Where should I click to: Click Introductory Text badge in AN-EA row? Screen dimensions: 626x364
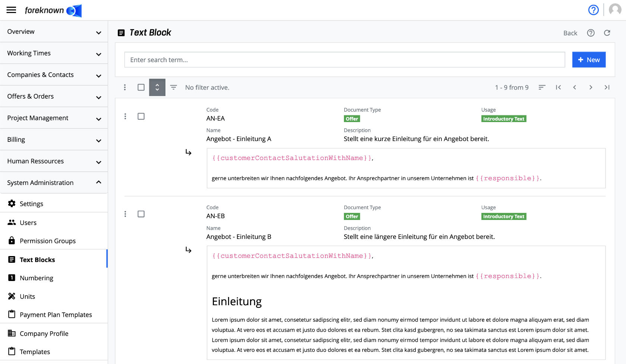(504, 119)
